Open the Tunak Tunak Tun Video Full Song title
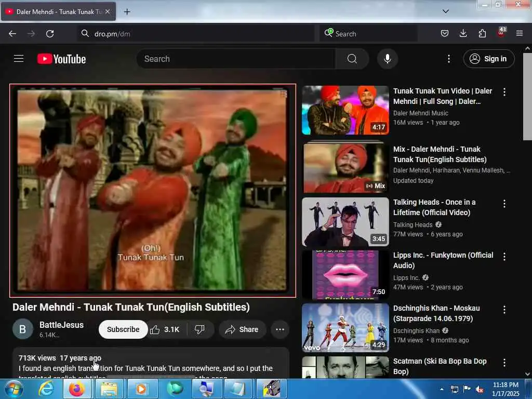This screenshot has height=399, width=532. pyautogui.click(x=443, y=96)
